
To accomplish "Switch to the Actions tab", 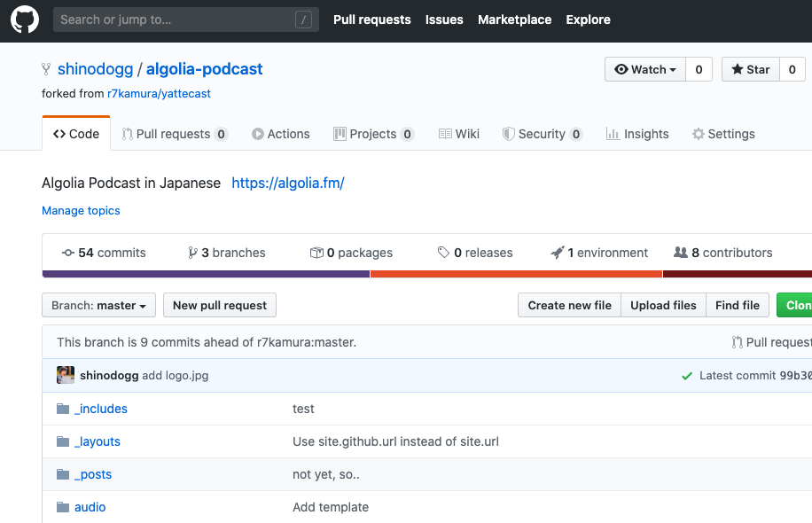I will click(281, 134).
